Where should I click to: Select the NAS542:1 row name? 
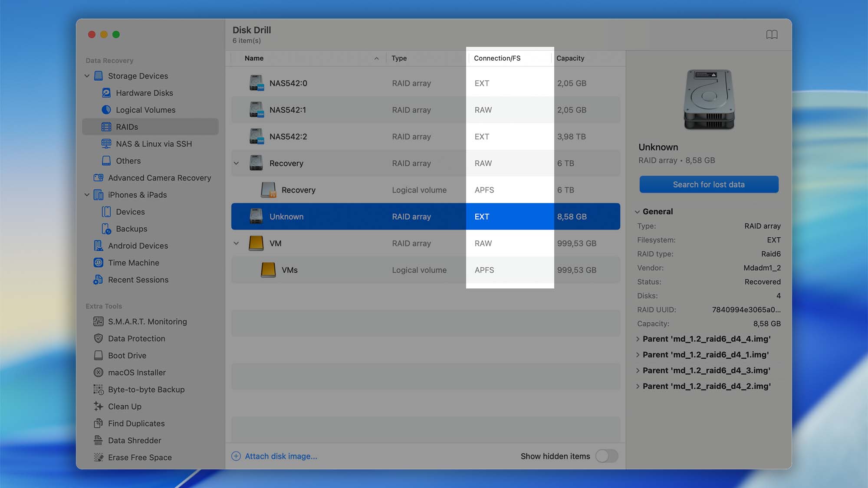(x=288, y=110)
